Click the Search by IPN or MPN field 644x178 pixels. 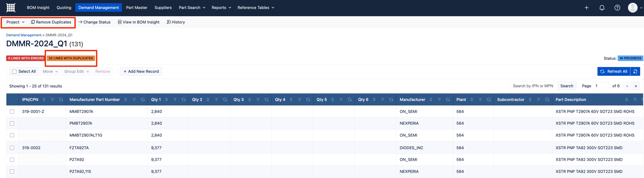click(x=534, y=86)
